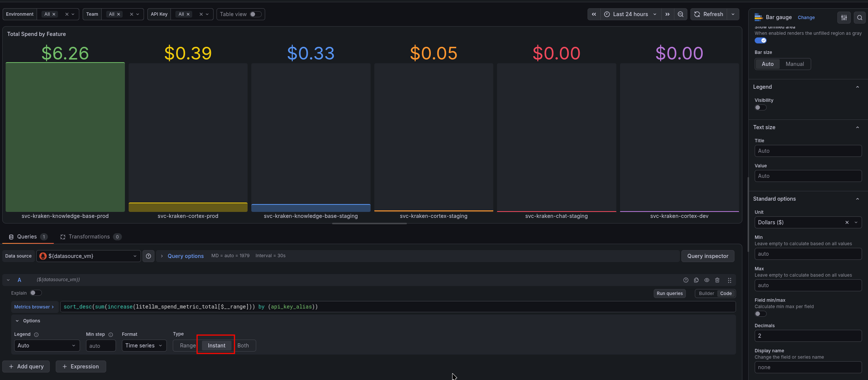Screen dimensions: 868x380
Task: Open the Team filter dropdown
Action: pyautogui.click(x=138, y=14)
